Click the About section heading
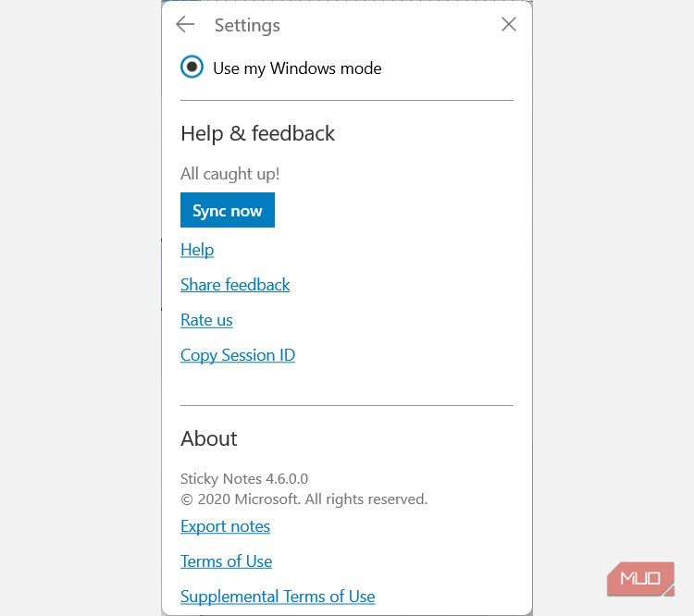The image size is (694, 616). click(x=209, y=438)
